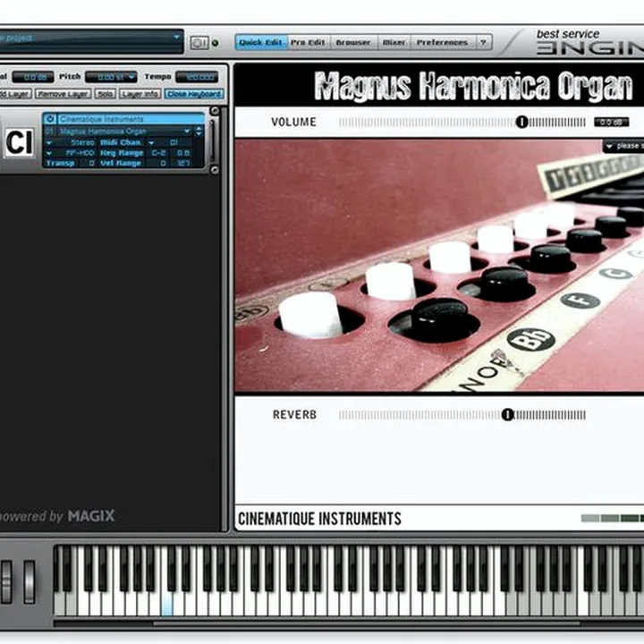Click the ? help tab
644x644 pixels.
pyautogui.click(x=483, y=42)
